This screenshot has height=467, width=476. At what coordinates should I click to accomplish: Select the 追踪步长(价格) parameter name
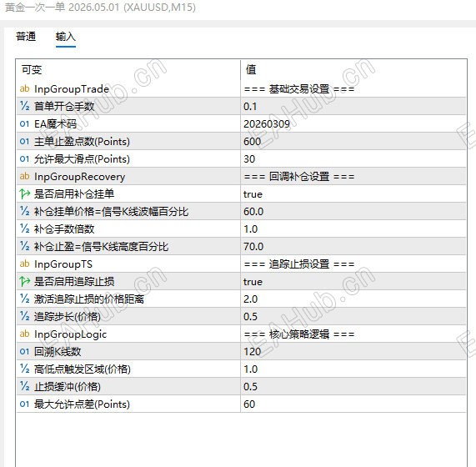[67, 317]
